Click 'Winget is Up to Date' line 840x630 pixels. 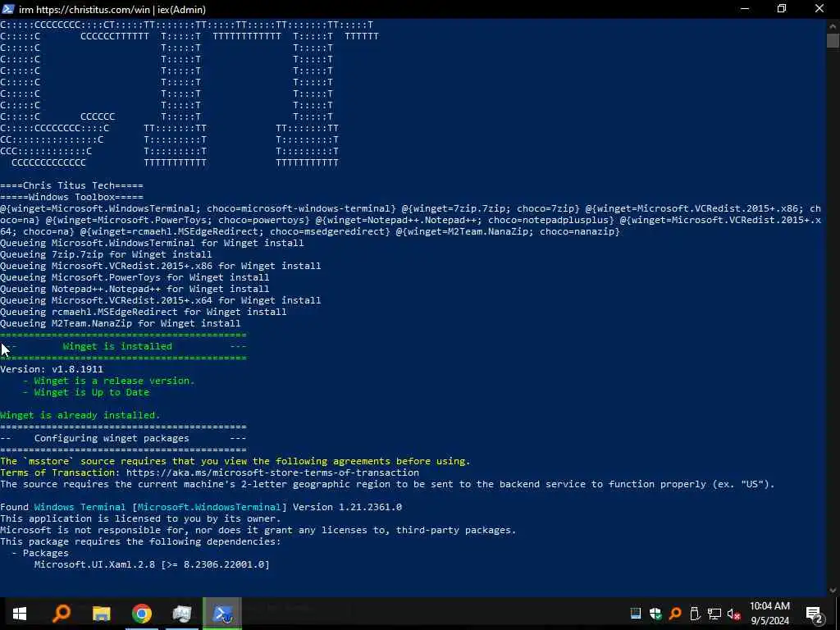[86, 392]
